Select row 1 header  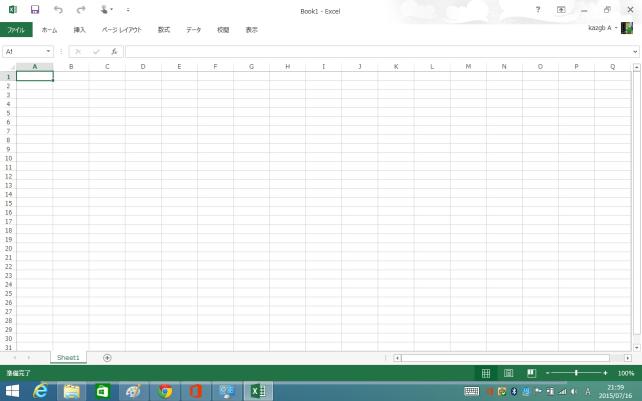(x=8, y=77)
